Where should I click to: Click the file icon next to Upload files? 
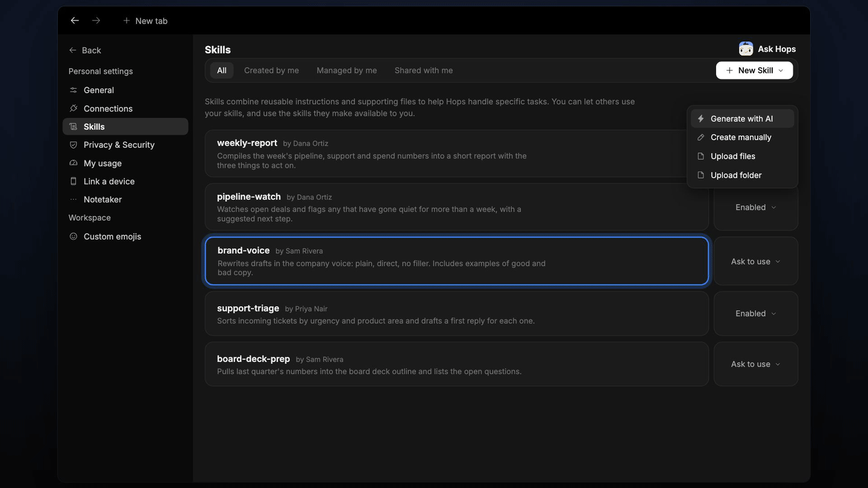tap(700, 156)
